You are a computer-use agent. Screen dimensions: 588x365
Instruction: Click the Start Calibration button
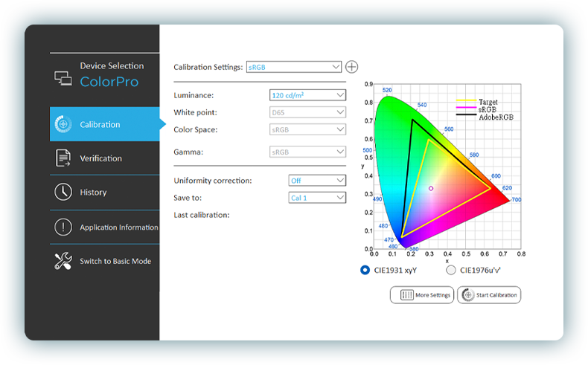pyautogui.click(x=489, y=295)
